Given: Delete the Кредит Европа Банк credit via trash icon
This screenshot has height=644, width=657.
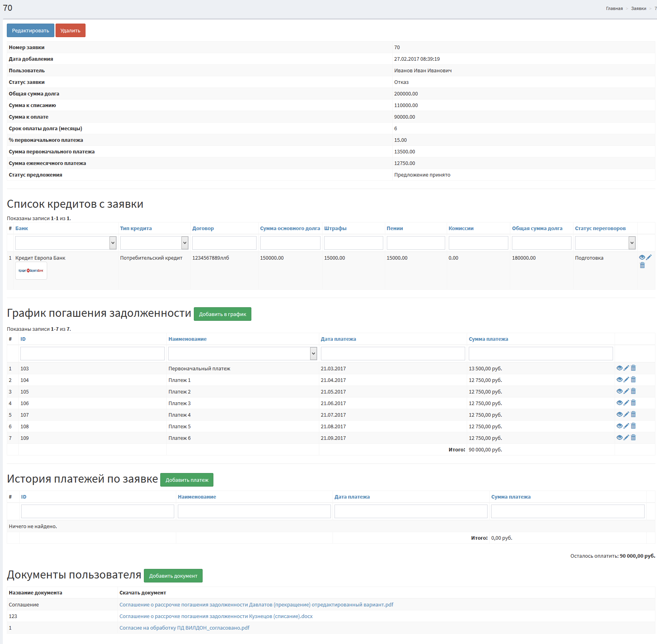Looking at the screenshot, I should [642, 265].
